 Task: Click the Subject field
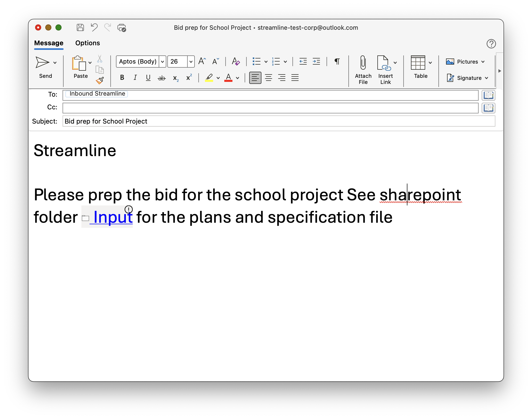pyautogui.click(x=279, y=121)
